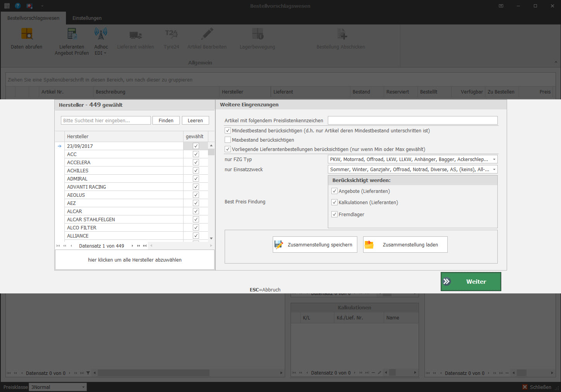The height and width of the screenshot is (392, 561).
Task: Open quick access toolbar customize arrow
Action: click(42, 6)
